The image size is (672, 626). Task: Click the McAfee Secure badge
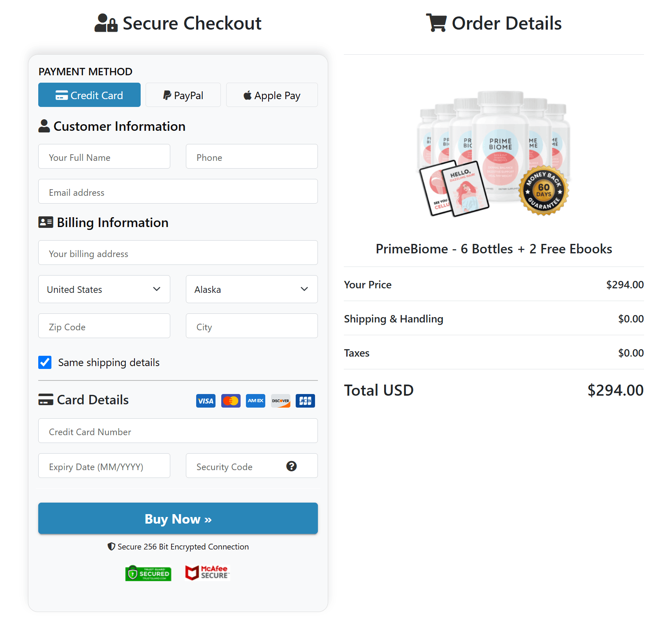point(207,573)
